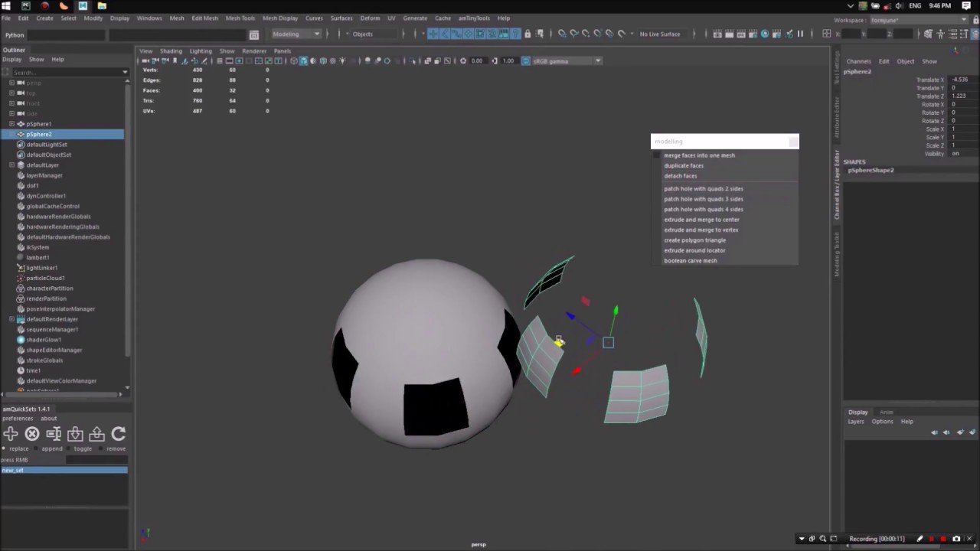Click the Visibility value 'on' in Channel Box
980x551 pixels.
click(x=963, y=154)
